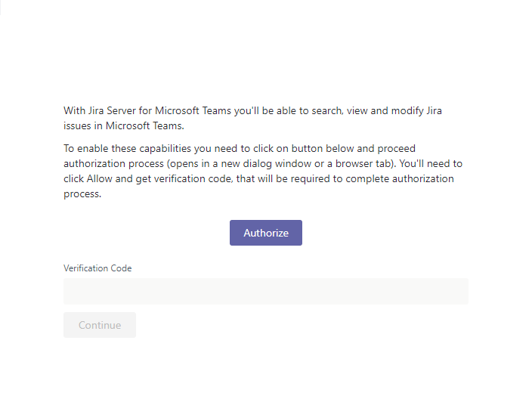This screenshot has height=393, width=532.
Task: Click the text "required to complete authorization"
Action: coord(376,178)
